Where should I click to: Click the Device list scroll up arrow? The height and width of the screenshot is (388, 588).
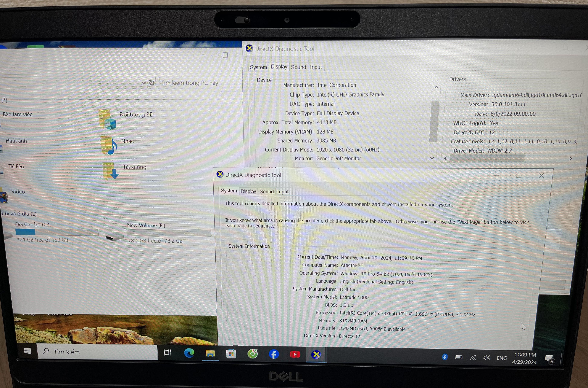coord(436,87)
